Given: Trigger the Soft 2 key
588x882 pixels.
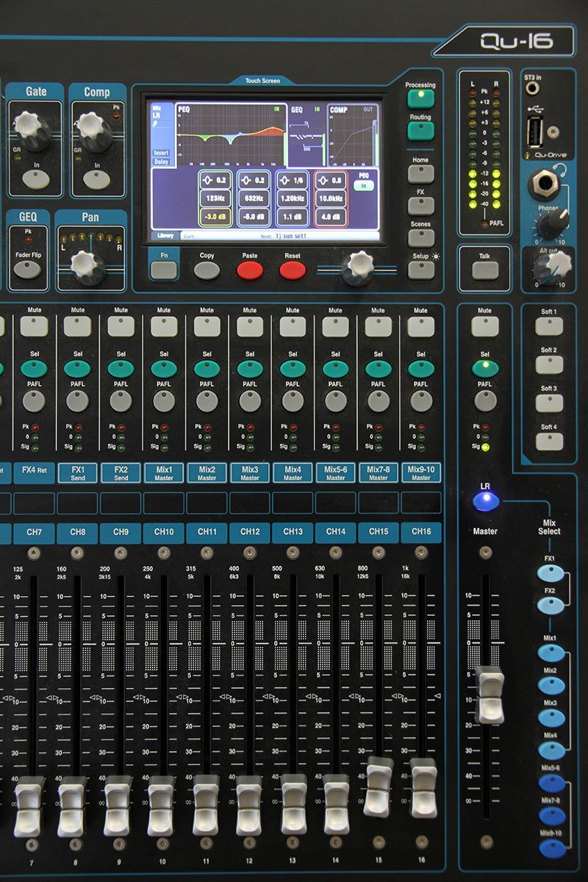Looking at the screenshot, I should point(549,365).
